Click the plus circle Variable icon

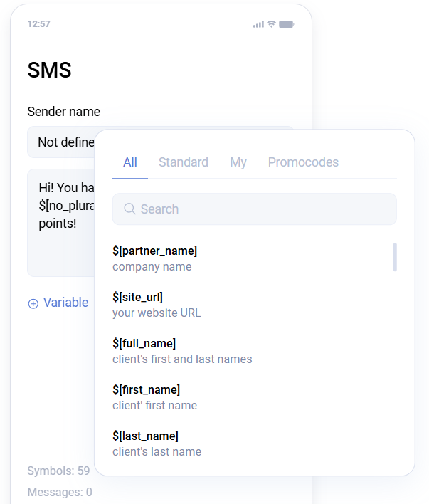click(33, 303)
